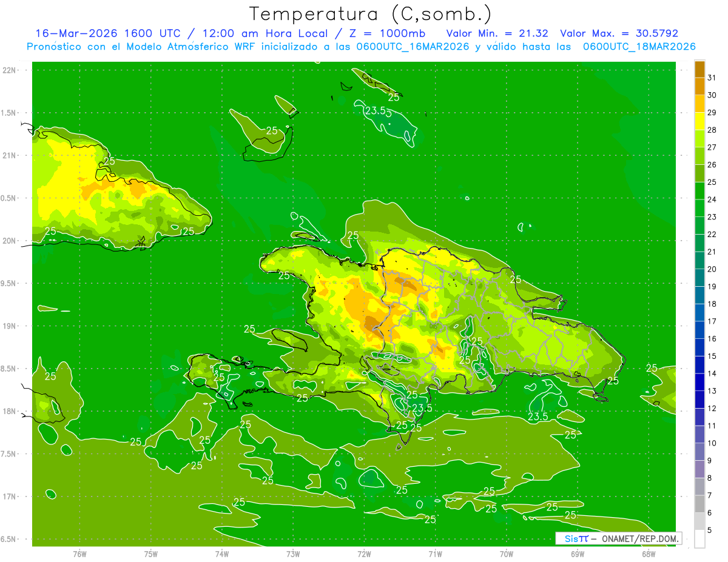The image size is (728, 562).
Task: Click the legend value label '24'
Action: coord(712,199)
